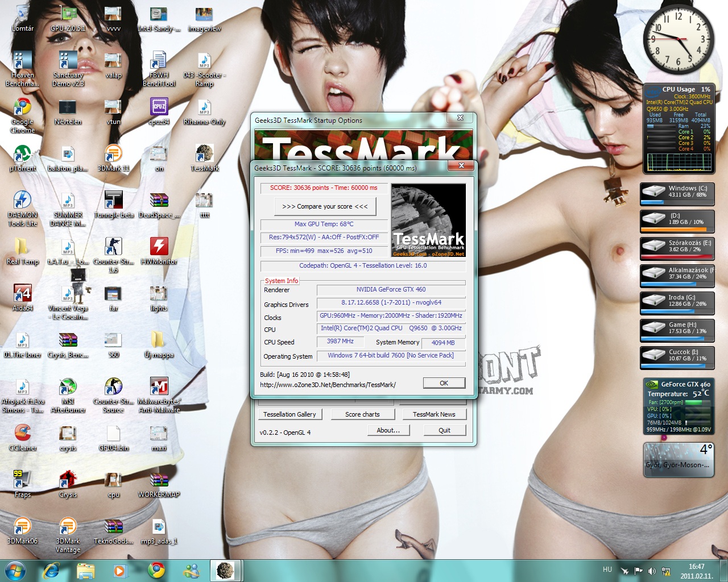
Task: Open FBWH BenchTool desktop icon
Action: [159, 69]
